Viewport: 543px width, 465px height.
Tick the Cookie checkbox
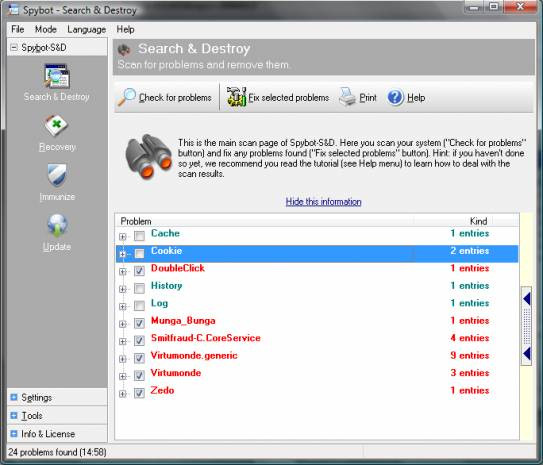pos(140,253)
